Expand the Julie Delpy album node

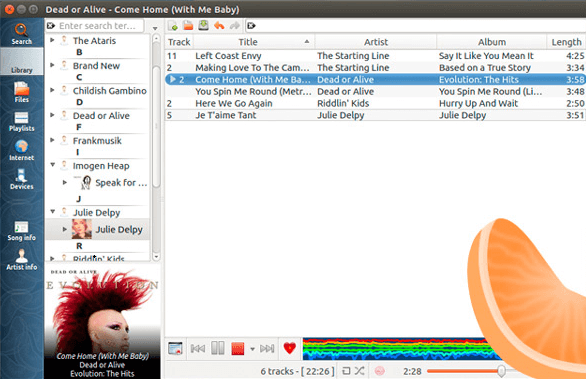[x=65, y=229]
